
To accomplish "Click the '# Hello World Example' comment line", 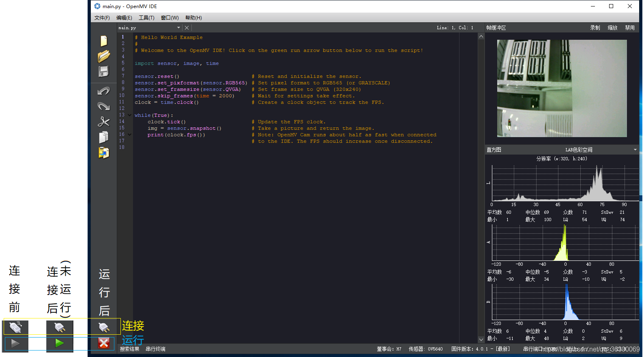I will 169,37.
